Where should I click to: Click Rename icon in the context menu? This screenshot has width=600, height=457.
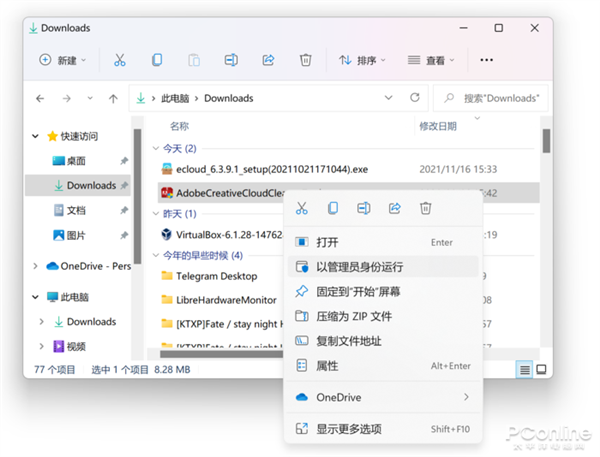(x=364, y=208)
